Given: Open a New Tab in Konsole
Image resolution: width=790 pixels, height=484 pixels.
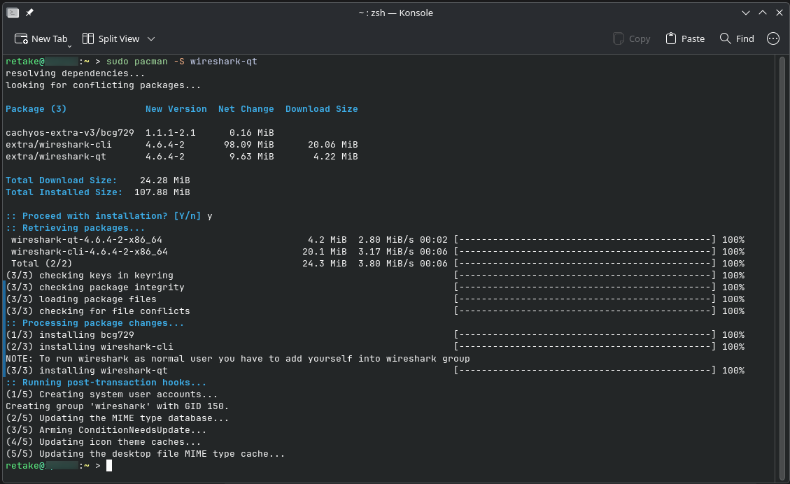Looking at the screenshot, I should pyautogui.click(x=41, y=39).
